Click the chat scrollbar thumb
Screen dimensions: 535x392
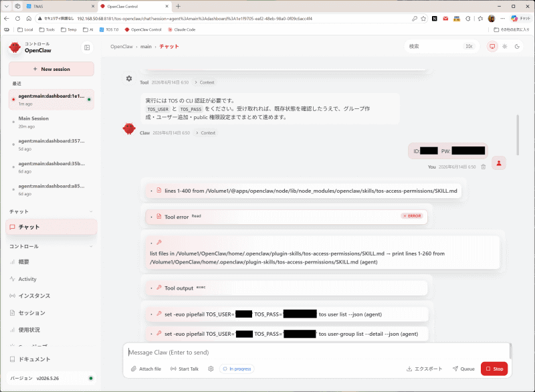(x=518, y=134)
